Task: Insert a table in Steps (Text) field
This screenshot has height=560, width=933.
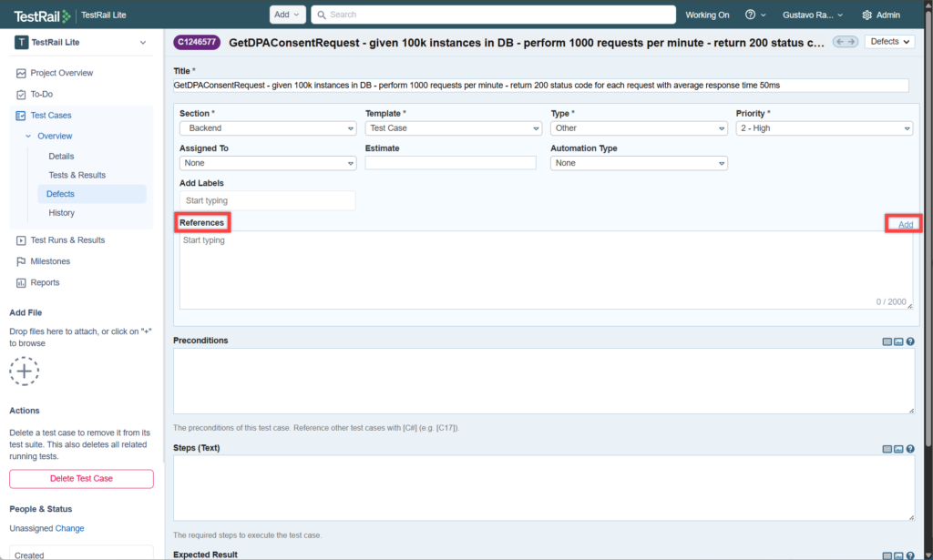Action: pos(887,449)
